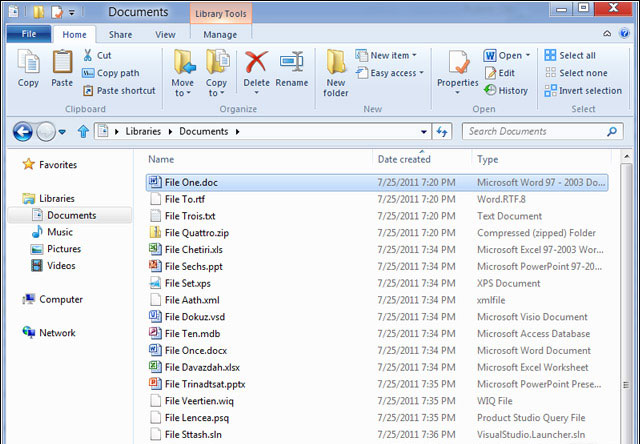The width and height of the screenshot is (640, 444).
Task: Expand the arrow after Documents in address path
Action: (238, 131)
